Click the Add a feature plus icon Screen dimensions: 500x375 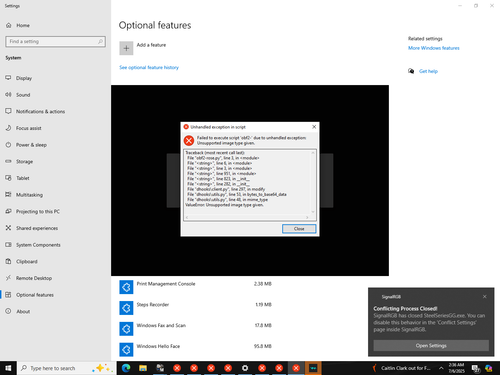click(x=126, y=48)
